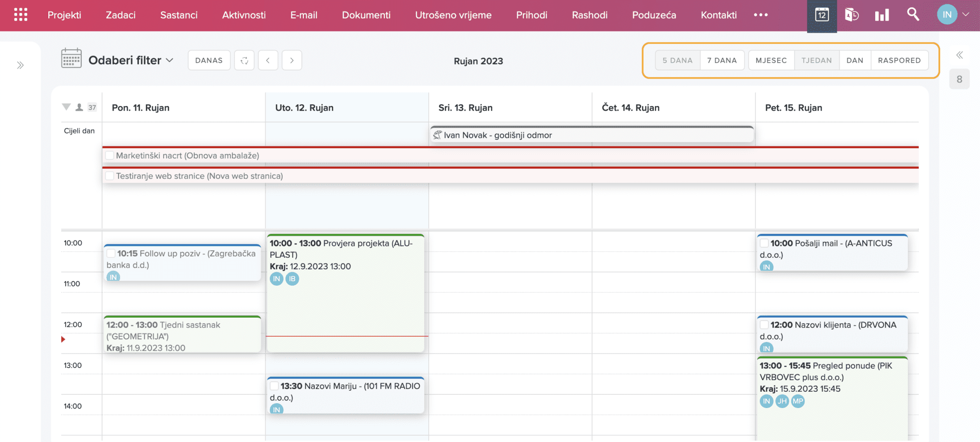
Task: Switch to the MJESEC view tab
Action: 771,60
